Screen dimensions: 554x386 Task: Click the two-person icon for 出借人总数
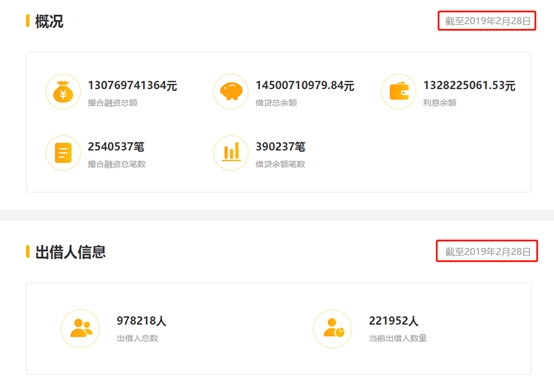(80, 329)
